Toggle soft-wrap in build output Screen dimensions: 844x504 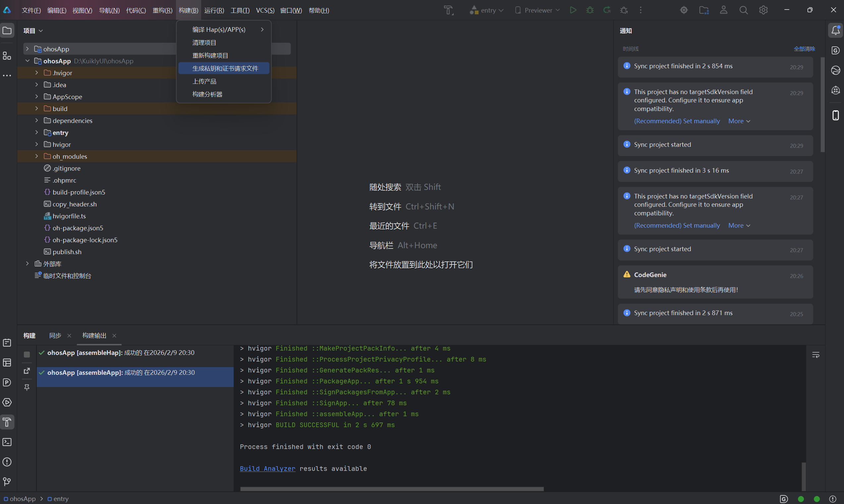click(x=816, y=355)
